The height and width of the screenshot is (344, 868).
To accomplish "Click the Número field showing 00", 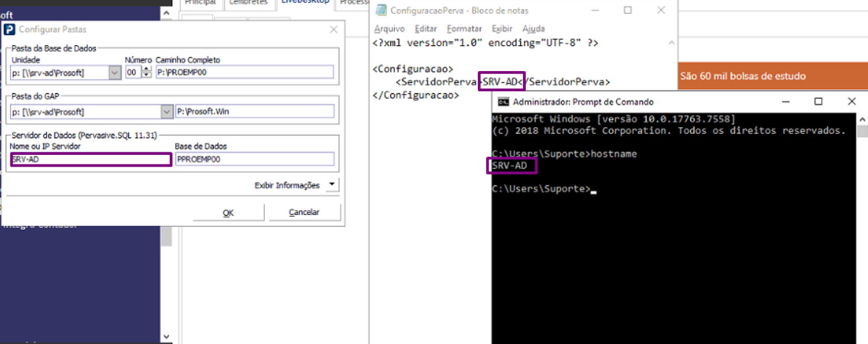I will [134, 73].
